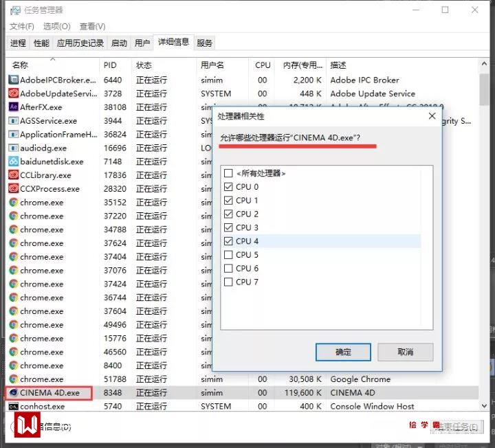Image resolution: width=495 pixels, height=448 pixels.
Task: Switch to the 性能 tab
Action: (41, 43)
